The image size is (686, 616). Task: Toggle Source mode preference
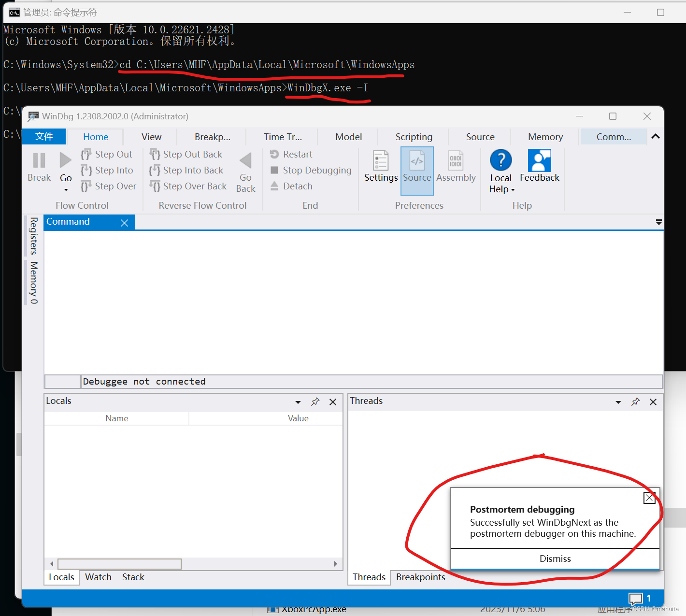pos(417,171)
